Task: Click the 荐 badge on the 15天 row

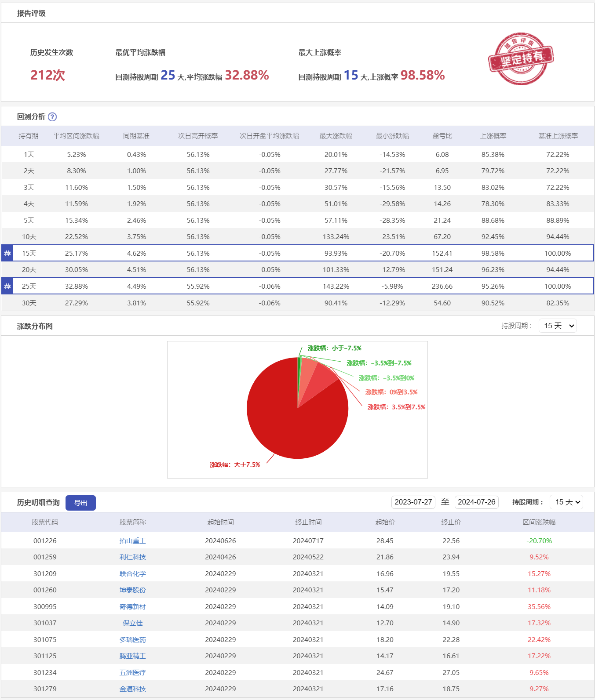Action: click(7, 254)
